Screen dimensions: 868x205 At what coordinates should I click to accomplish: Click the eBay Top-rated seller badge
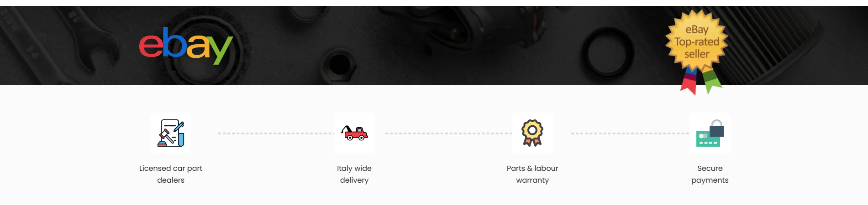point(697,51)
